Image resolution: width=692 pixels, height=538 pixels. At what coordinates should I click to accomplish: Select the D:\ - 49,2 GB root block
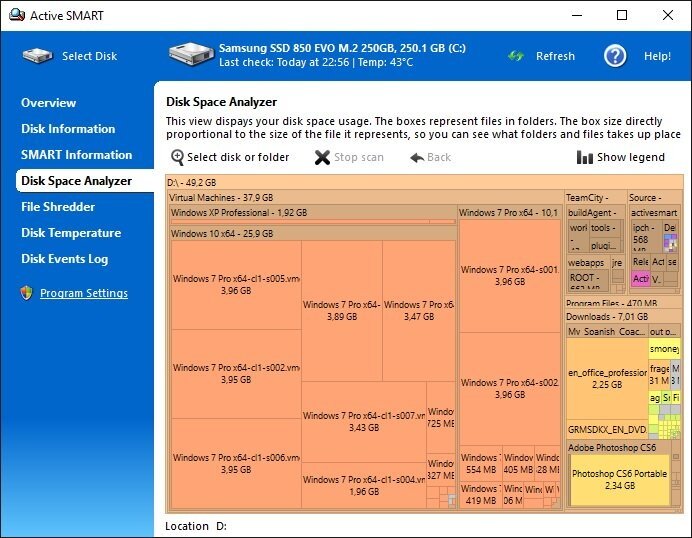[425, 182]
